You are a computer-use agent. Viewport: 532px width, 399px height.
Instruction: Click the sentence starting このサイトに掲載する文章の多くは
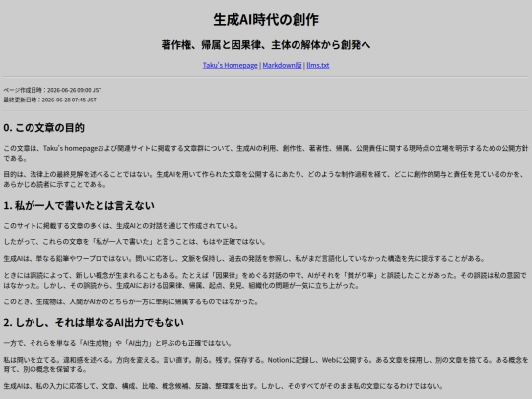pos(121,226)
